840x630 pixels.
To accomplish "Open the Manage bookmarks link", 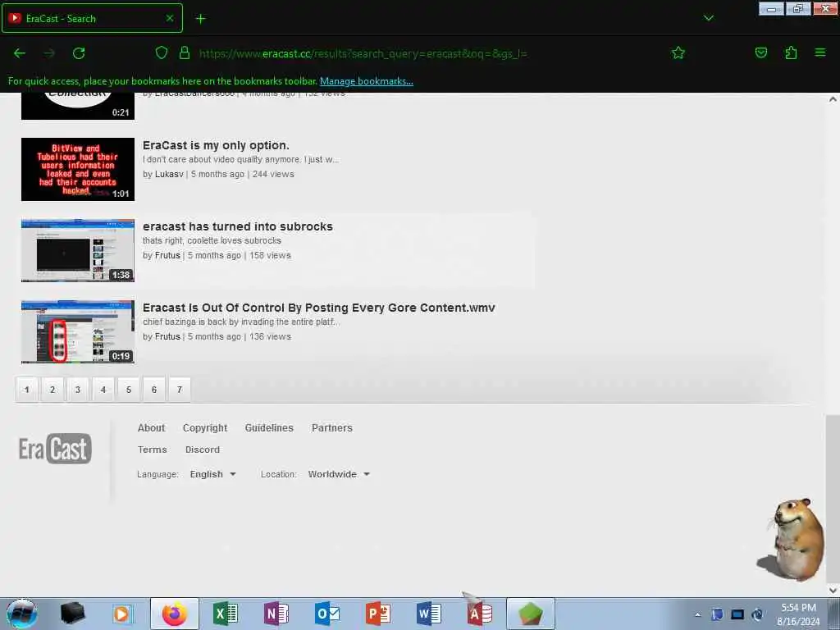I will (x=367, y=81).
